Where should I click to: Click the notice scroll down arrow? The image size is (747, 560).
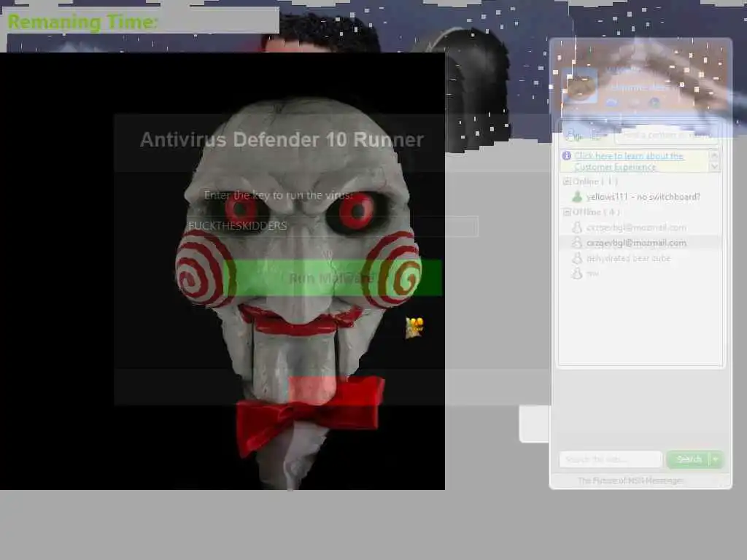713,166
